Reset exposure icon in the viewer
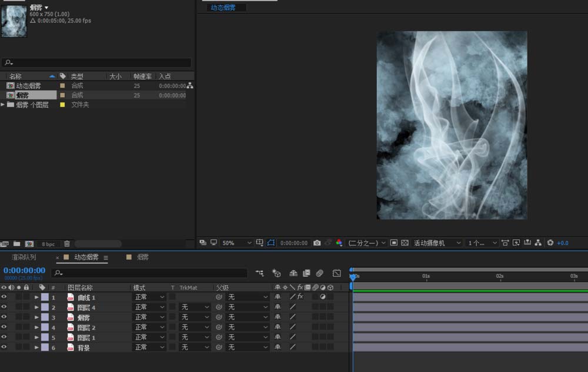The height and width of the screenshot is (372, 588). point(550,243)
